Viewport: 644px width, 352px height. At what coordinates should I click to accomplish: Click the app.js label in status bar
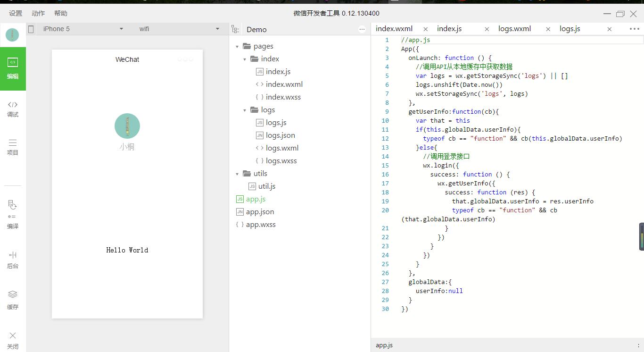[384, 345]
